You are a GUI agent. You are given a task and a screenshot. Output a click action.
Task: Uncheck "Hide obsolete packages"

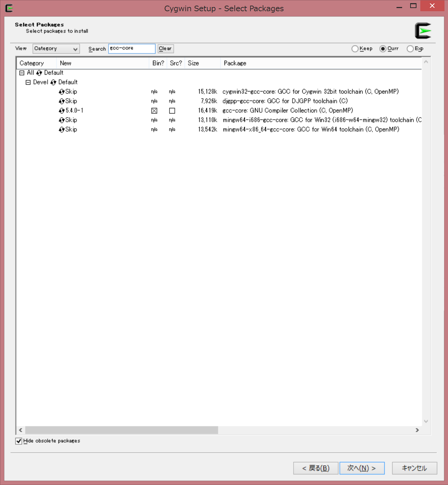[x=19, y=441]
